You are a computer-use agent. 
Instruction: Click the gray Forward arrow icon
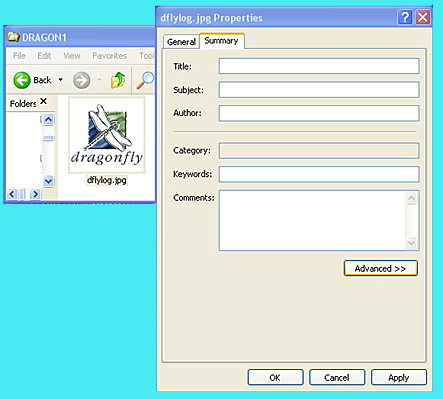point(81,80)
